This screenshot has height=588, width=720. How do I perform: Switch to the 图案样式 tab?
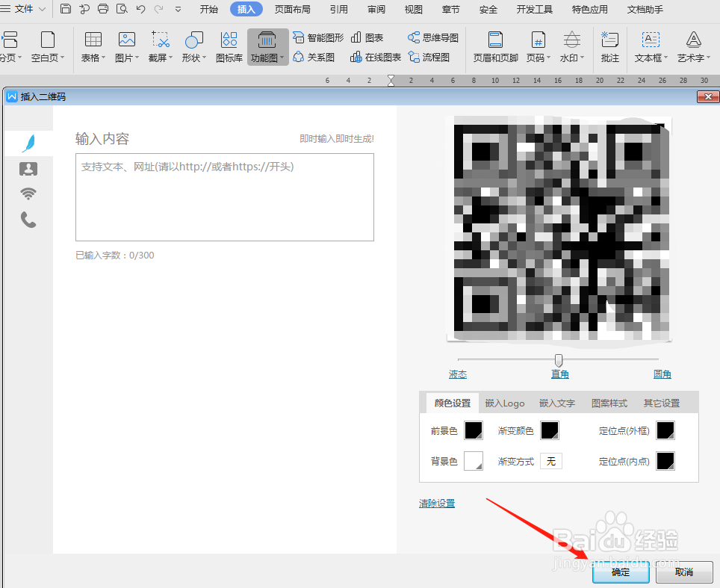point(609,403)
